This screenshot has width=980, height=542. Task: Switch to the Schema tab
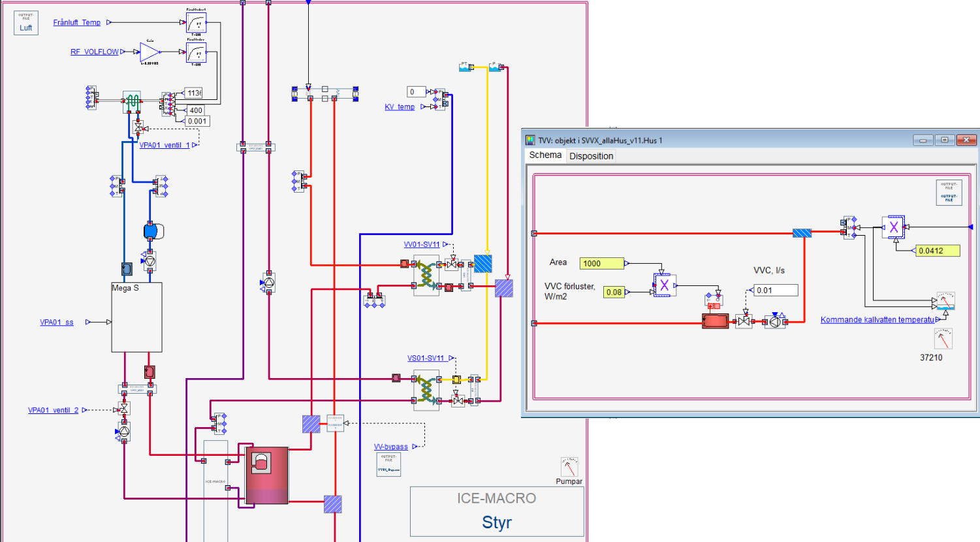pos(545,155)
